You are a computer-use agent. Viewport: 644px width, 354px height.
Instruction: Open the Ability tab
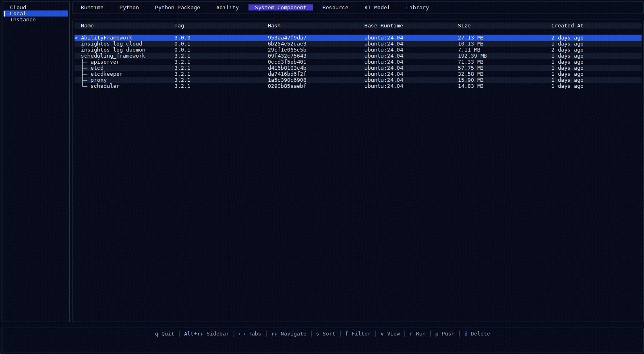click(x=228, y=7)
